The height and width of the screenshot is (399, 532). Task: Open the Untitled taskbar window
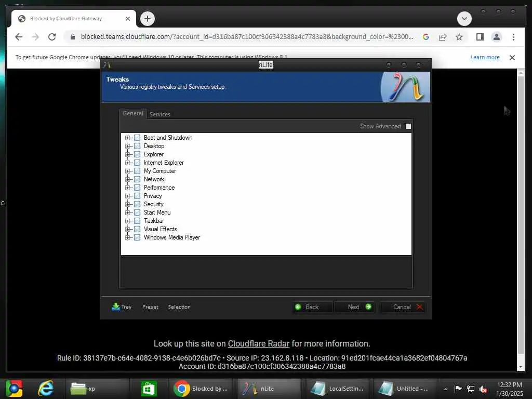coord(404,389)
